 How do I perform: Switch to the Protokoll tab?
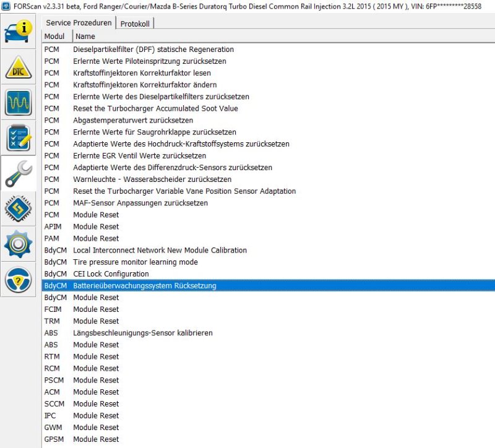135,24
